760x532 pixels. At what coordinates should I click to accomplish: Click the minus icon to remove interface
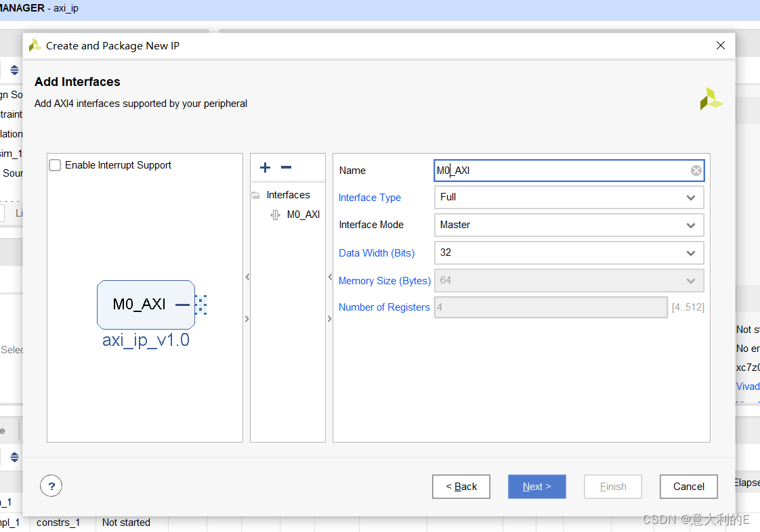(x=286, y=168)
